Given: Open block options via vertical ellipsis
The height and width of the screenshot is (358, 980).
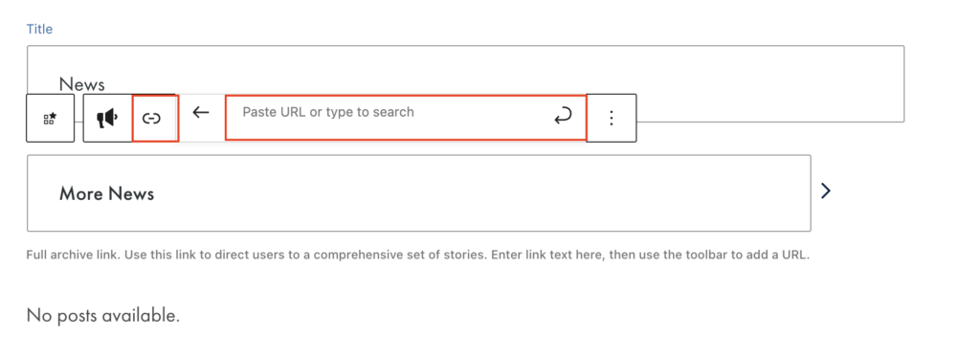Looking at the screenshot, I should 612,118.
